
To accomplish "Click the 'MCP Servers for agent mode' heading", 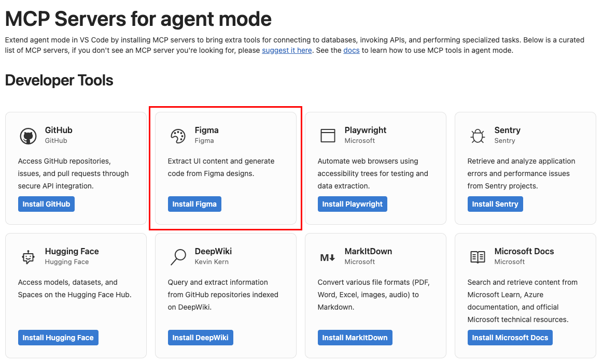I will (138, 19).
